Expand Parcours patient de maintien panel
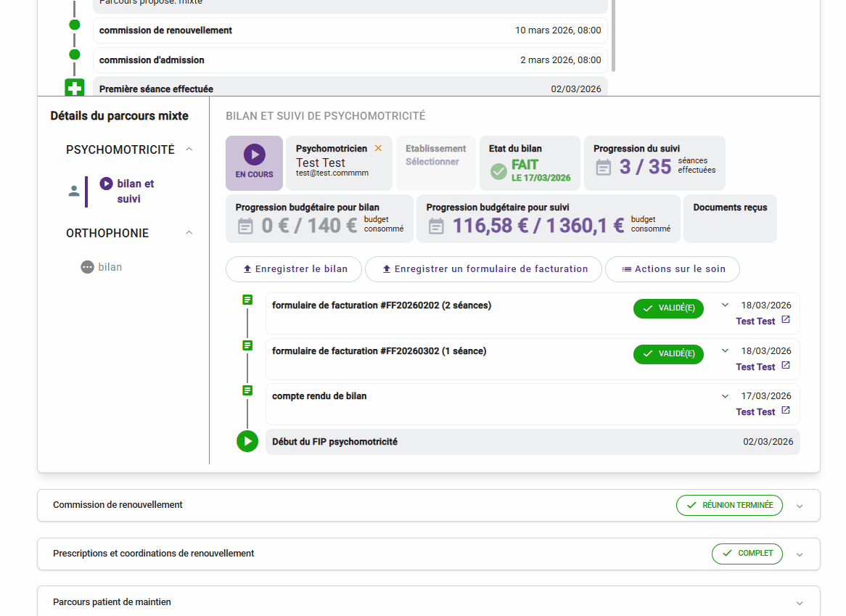The height and width of the screenshot is (616, 846). pos(800,603)
